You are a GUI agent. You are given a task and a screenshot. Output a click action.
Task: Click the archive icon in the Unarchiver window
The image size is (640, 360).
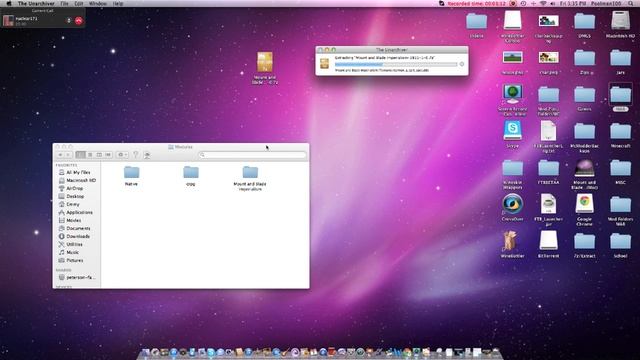324,63
